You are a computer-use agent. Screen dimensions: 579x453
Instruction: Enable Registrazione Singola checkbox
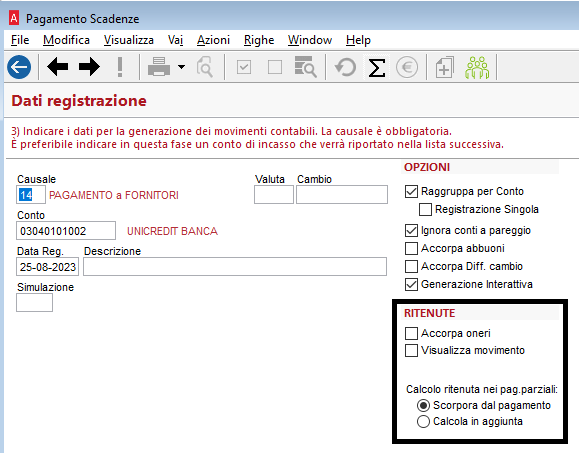click(x=425, y=209)
